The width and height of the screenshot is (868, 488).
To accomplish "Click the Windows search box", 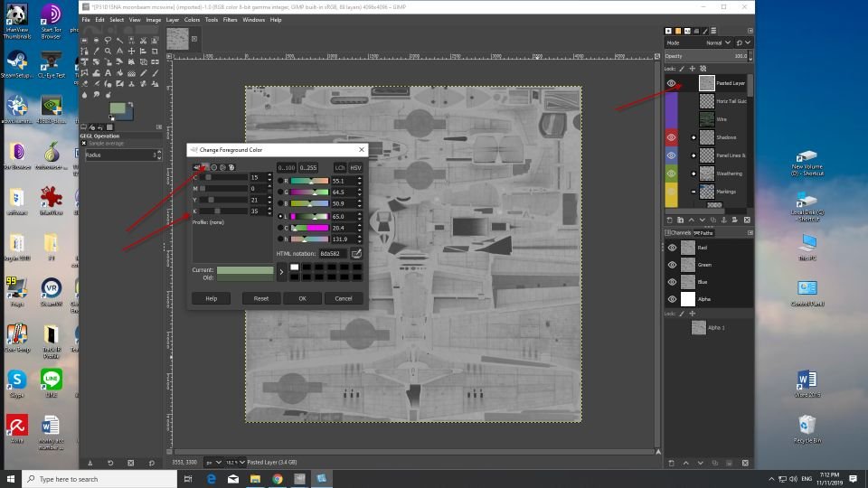I will (x=99, y=479).
